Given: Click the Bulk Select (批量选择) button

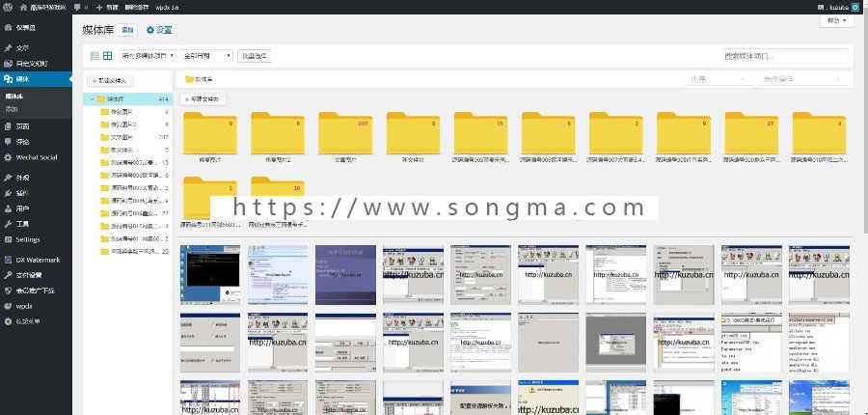Looking at the screenshot, I should (254, 56).
